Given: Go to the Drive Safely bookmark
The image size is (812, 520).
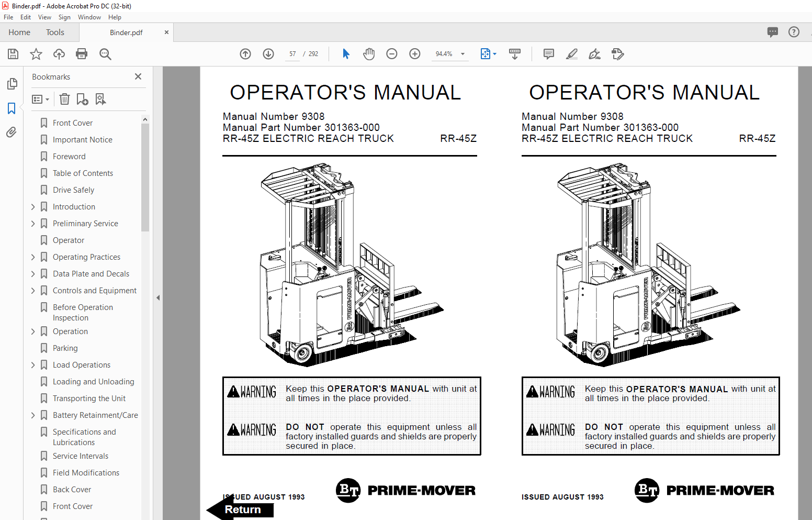Looking at the screenshot, I should pos(73,190).
